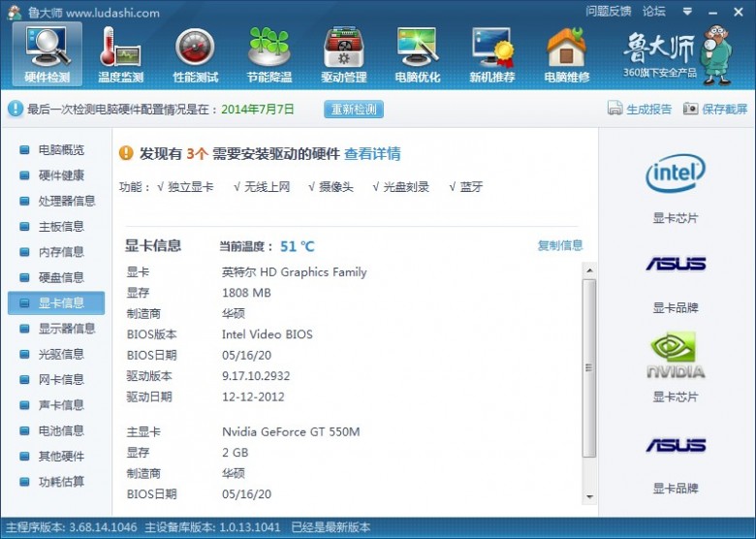Click the 2014年7月7日 date text
The image size is (756, 539).
click(x=258, y=109)
